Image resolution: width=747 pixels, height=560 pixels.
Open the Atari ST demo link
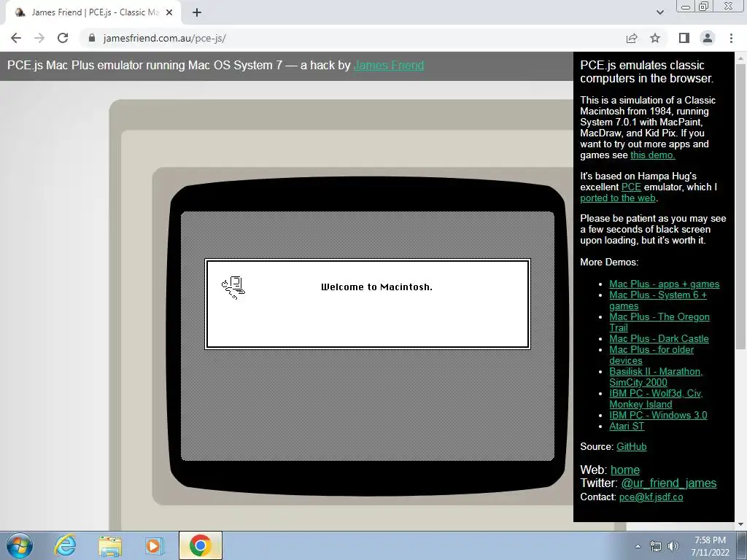tap(627, 426)
